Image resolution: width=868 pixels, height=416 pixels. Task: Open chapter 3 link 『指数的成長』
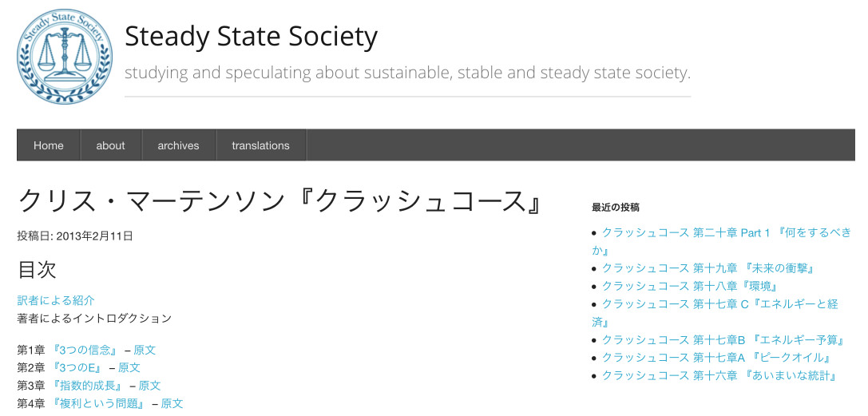click(88, 386)
